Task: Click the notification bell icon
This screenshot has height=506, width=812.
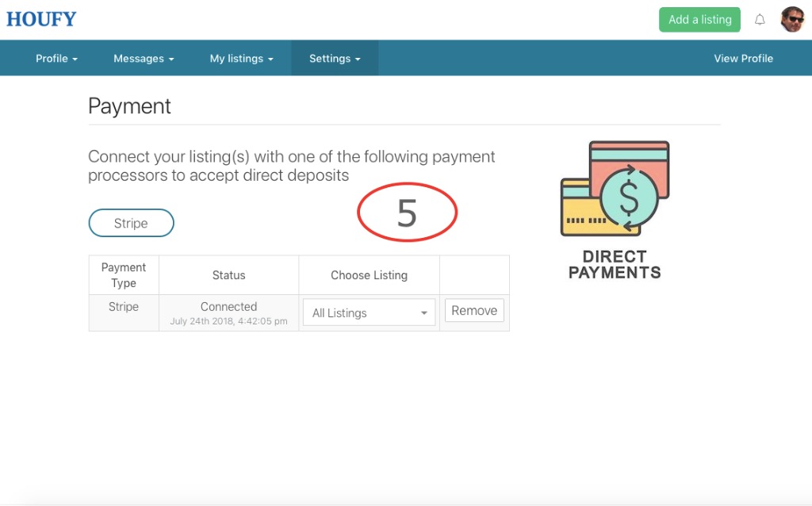Action: tap(760, 19)
